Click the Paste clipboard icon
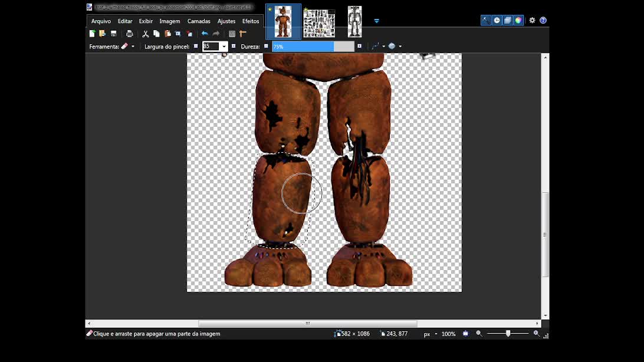Viewport: 644px width, 362px height. click(167, 34)
